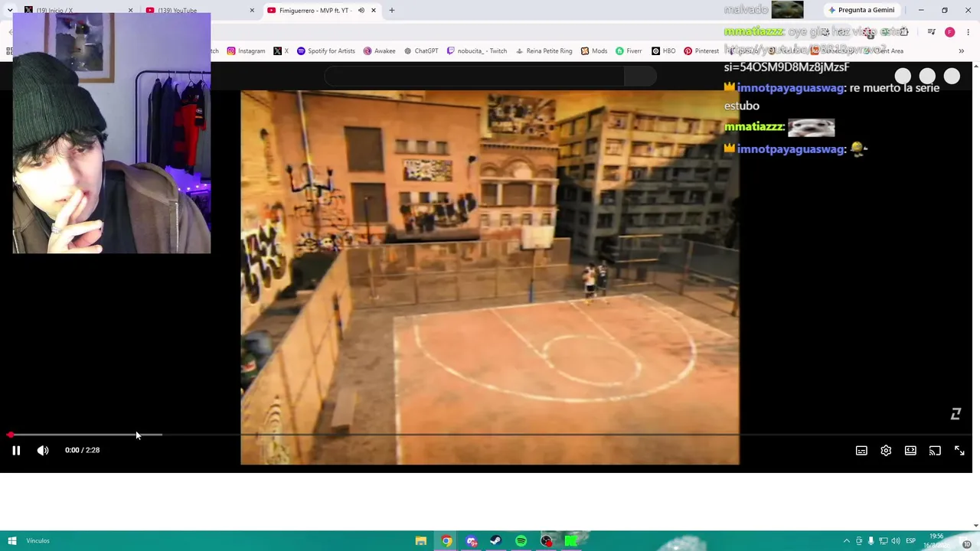This screenshot has height=551, width=980.
Task: Restore down the Chrome window
Action: (945, 10)
